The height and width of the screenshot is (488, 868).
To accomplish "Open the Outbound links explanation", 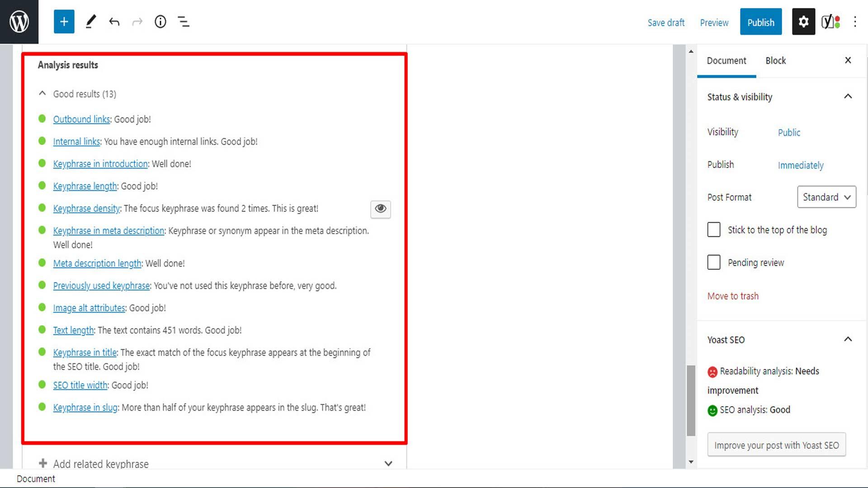I will (x=81, y=119).
